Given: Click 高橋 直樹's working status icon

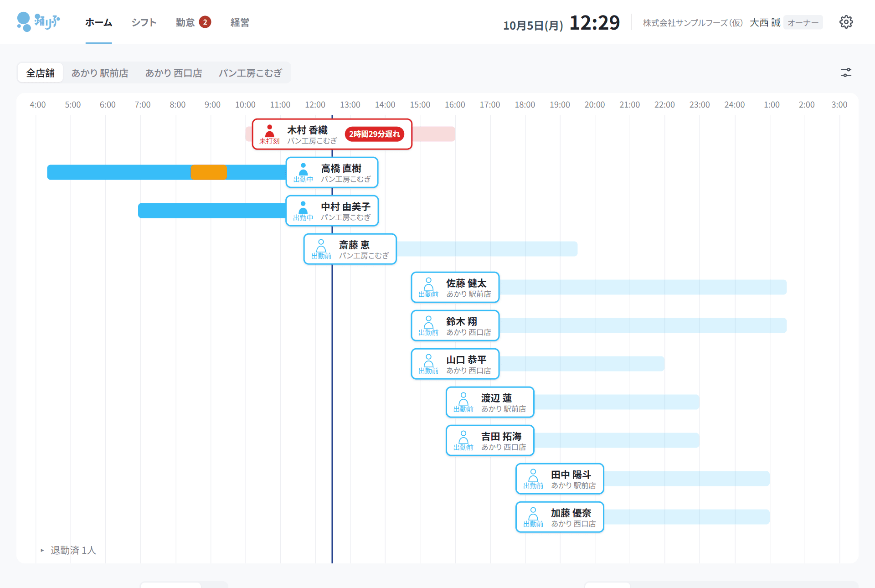Looking at the screenshot, I should (x=303, y=170).
